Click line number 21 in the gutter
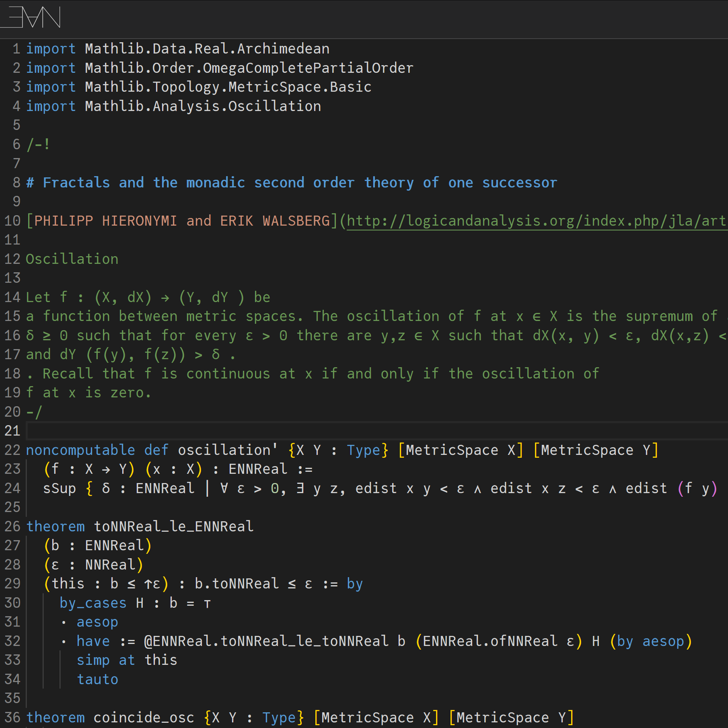This screenshot has height=728, width=728. 12,431
